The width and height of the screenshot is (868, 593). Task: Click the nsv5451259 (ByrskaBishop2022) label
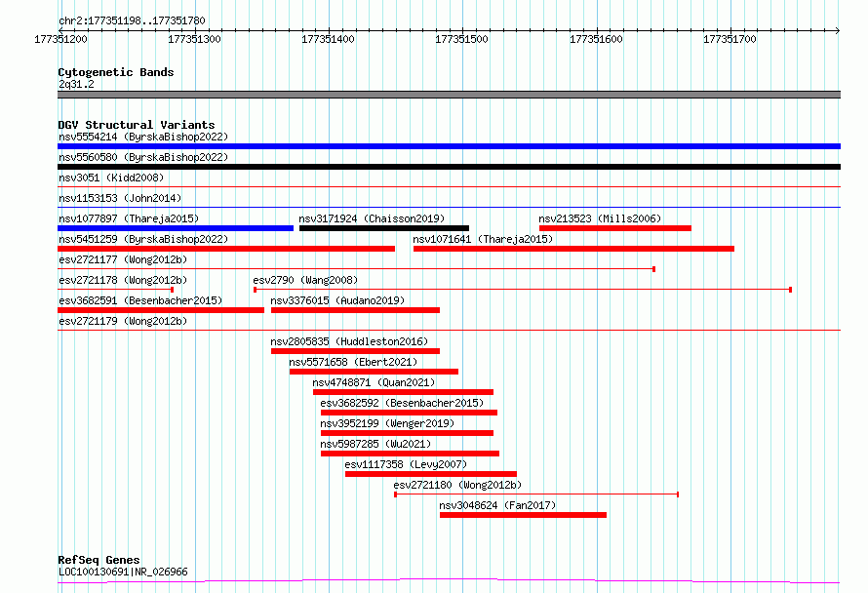coord(143,239)
